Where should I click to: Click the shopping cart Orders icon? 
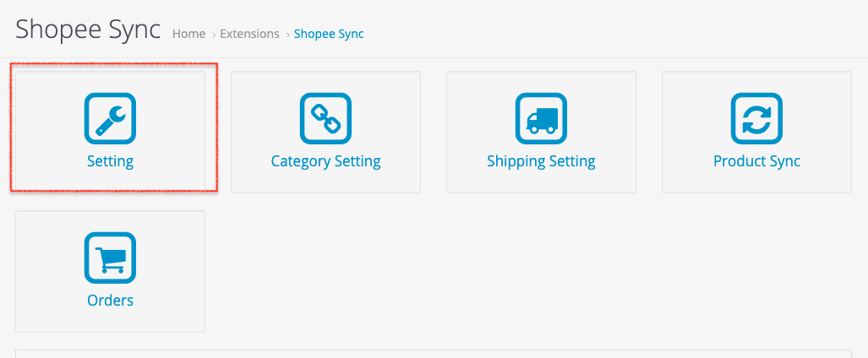110,258
